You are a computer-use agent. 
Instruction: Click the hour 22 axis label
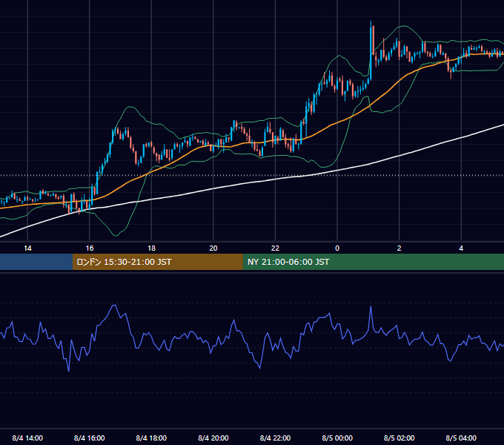click(x=275, y=248)
